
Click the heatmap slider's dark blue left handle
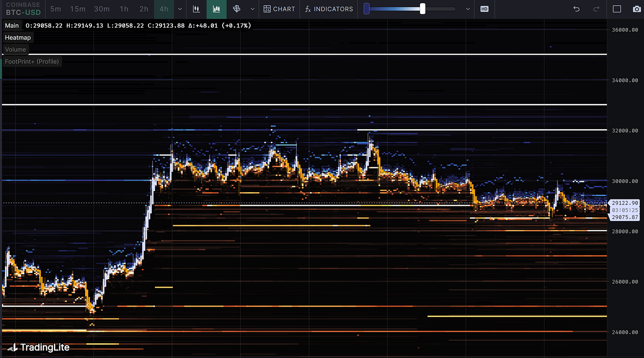point(367,9)
